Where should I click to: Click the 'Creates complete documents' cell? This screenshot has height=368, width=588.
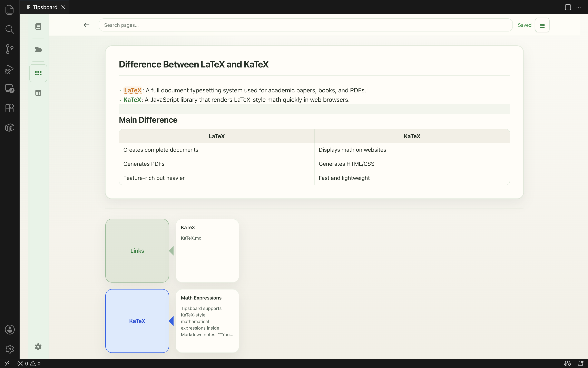(216, 150)
